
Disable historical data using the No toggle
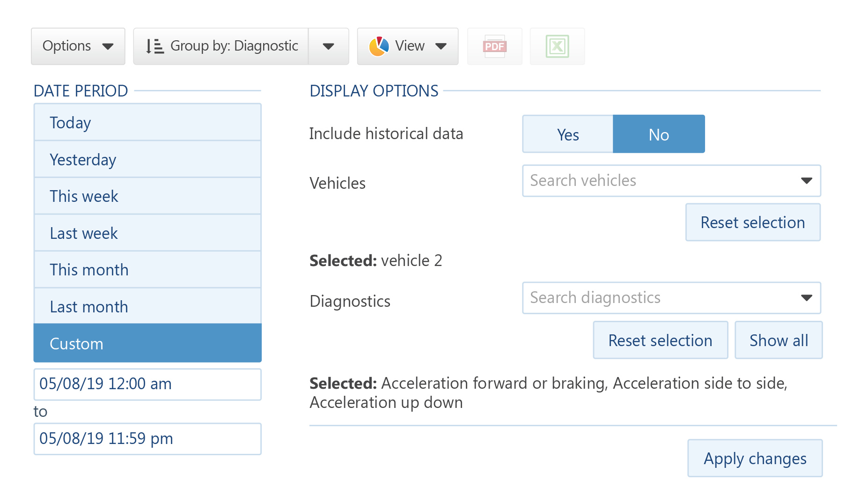click(x=658, y=134)
